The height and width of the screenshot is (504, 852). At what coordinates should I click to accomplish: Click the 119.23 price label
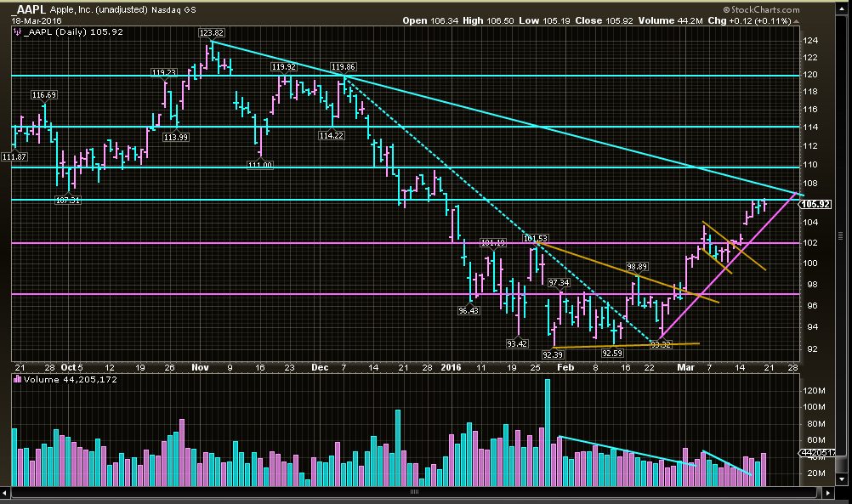coord(163,72)
